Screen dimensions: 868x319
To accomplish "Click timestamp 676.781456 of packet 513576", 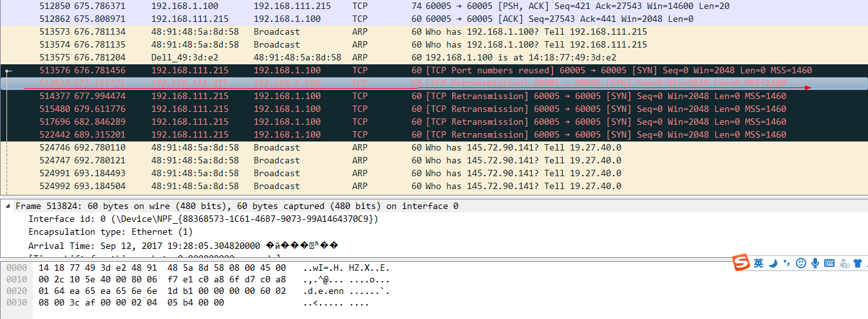I will (x=100, y=70).
